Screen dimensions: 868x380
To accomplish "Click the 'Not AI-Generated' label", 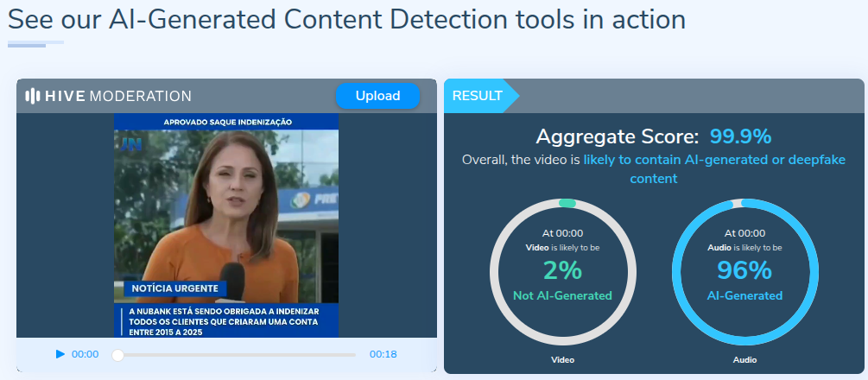I will pyautogui.click(x=562, y=296).
